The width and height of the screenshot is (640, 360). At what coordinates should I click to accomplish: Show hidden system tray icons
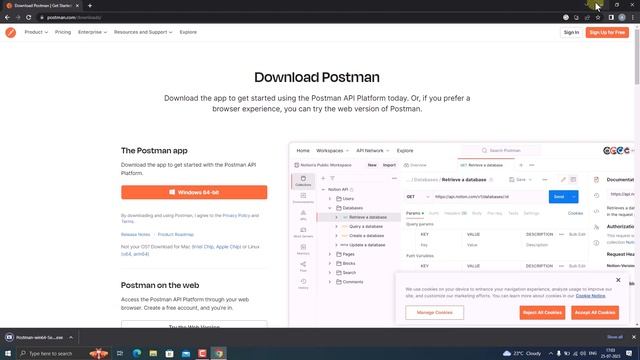click(x=550, y=353)
